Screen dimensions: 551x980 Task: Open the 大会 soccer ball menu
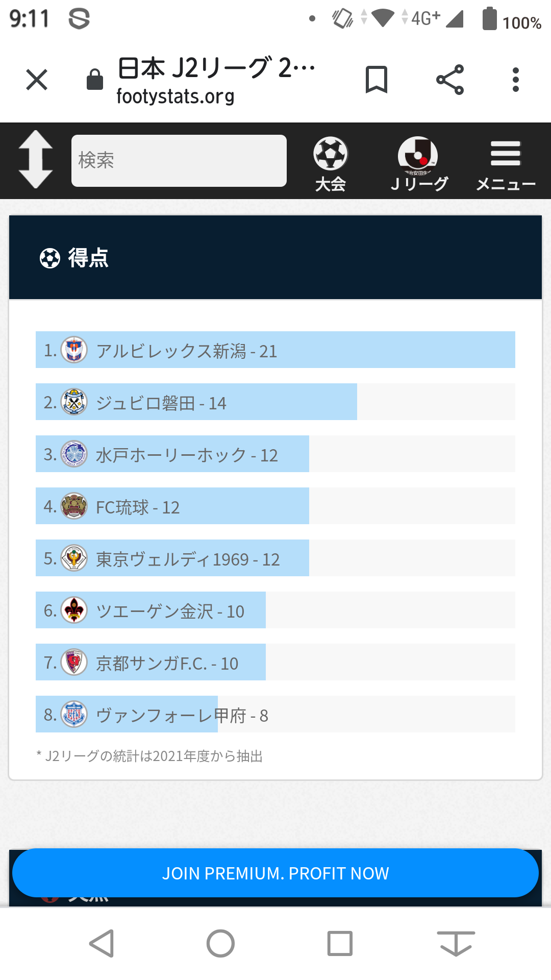(331, 163)
